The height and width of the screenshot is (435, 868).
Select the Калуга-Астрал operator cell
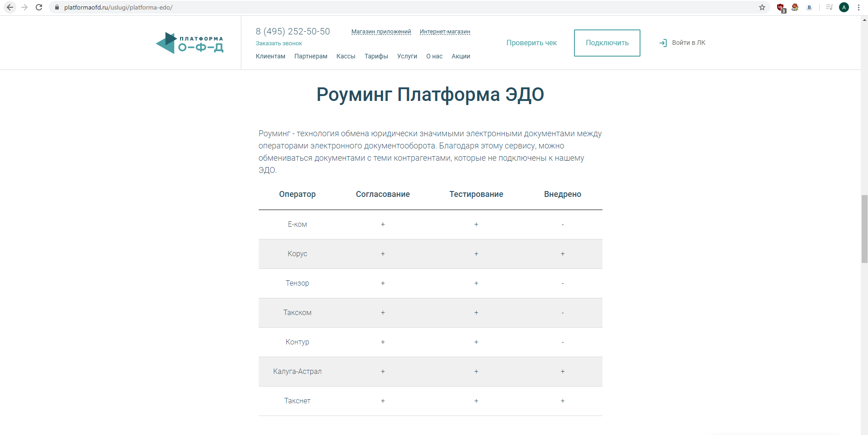(x=298, y=372)
